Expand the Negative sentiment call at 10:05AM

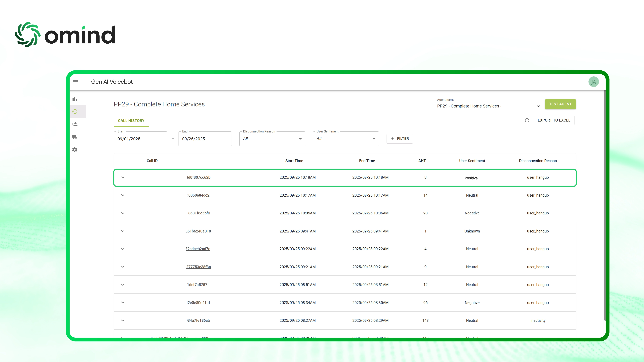(123, 213)
